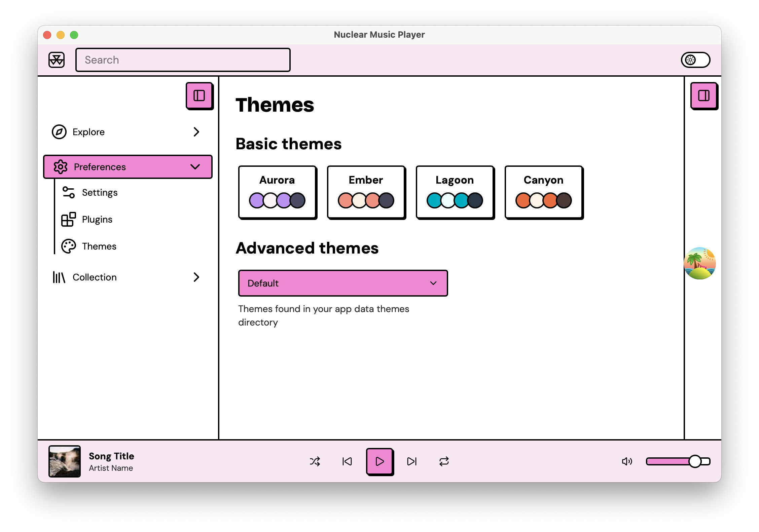Click the Collection library icon
Viewport: 759px width, 532px height.
coord(59,277)
